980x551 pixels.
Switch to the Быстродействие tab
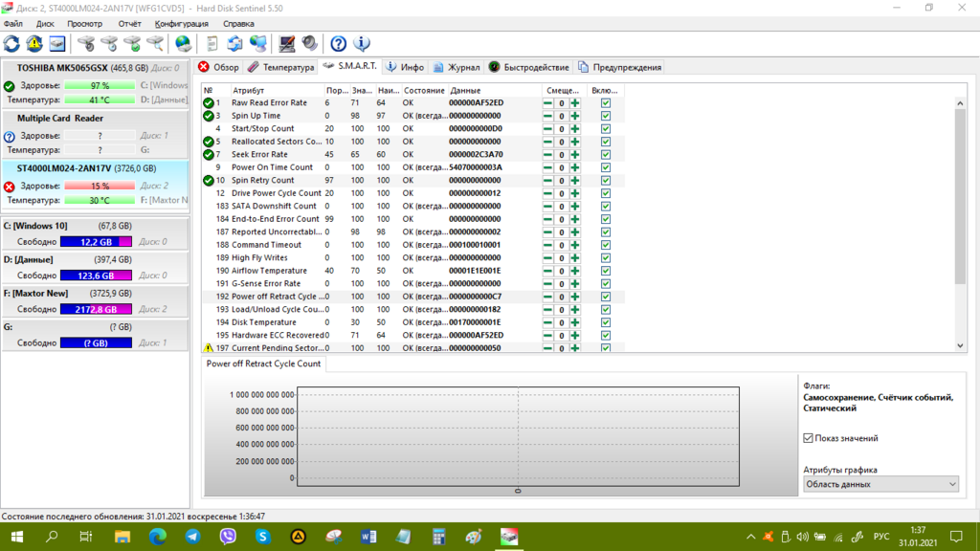point(529,68)
